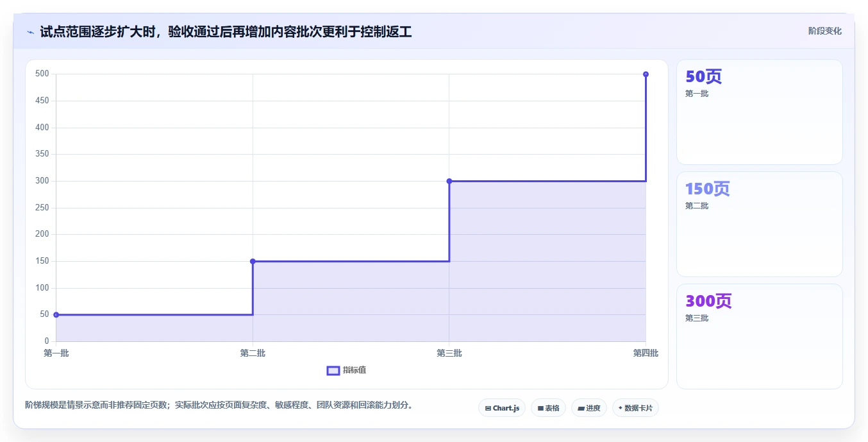
Task: Click the 第四批 data point at 500
Action: click(x=646, y=74)
